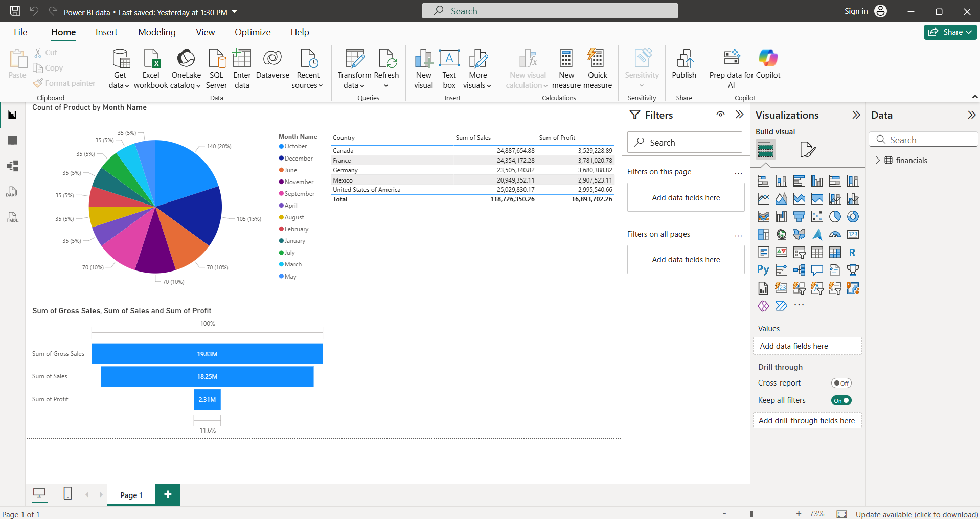Collapse the Visualizations pane

pos(856,115)
